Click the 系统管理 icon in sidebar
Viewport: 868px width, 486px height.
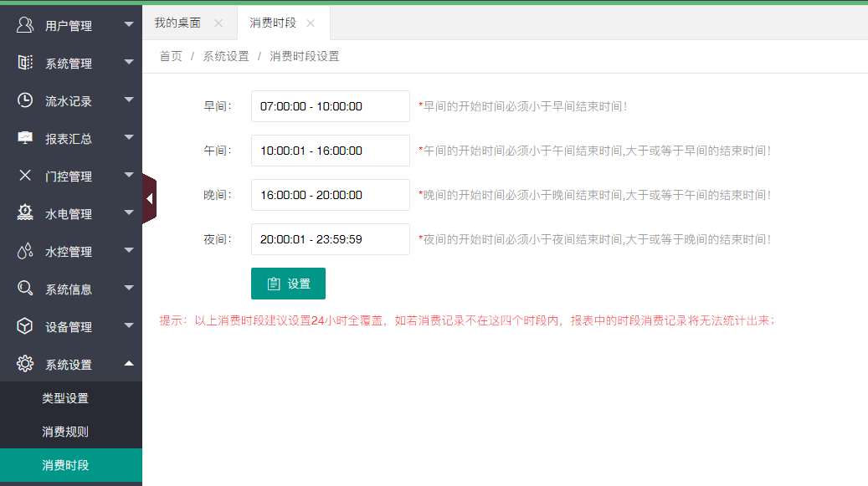pyautogui.click(x=25, y=63)
